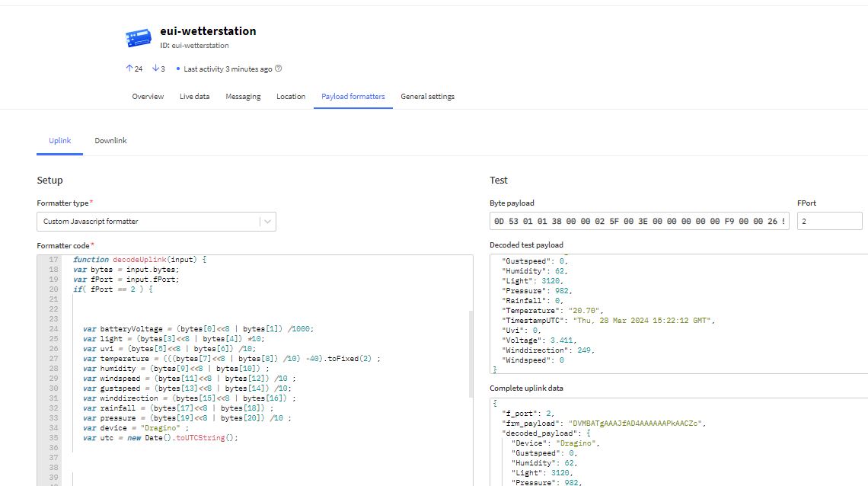Click the 'var utc = new Date()' code line

point(161,439)
